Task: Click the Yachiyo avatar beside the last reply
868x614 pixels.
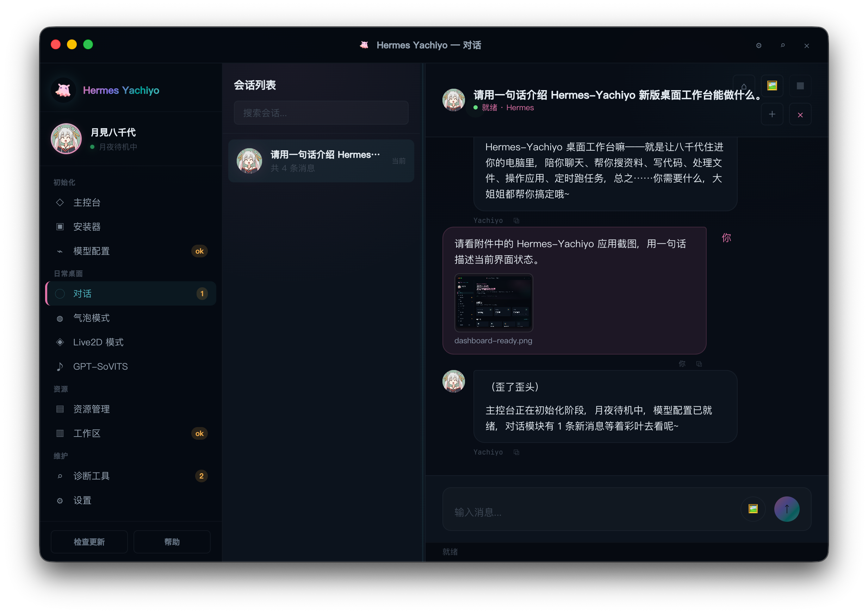Action: (453, 381)
